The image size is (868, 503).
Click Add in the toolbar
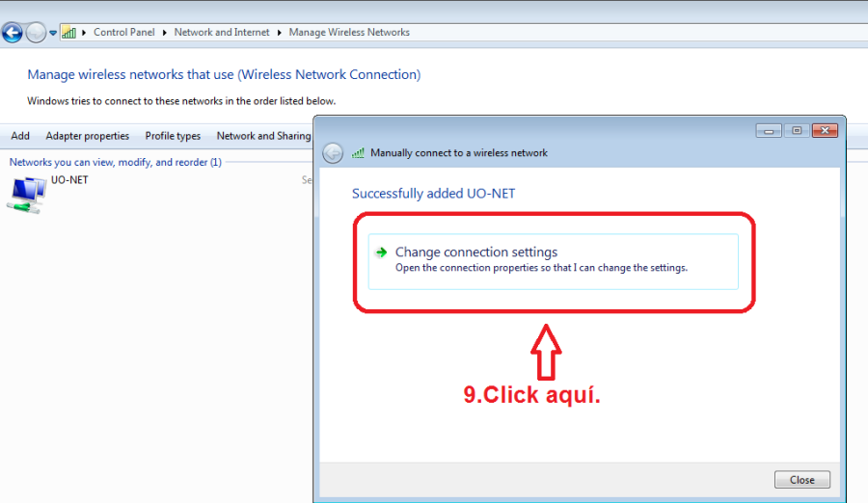point(20,136)
